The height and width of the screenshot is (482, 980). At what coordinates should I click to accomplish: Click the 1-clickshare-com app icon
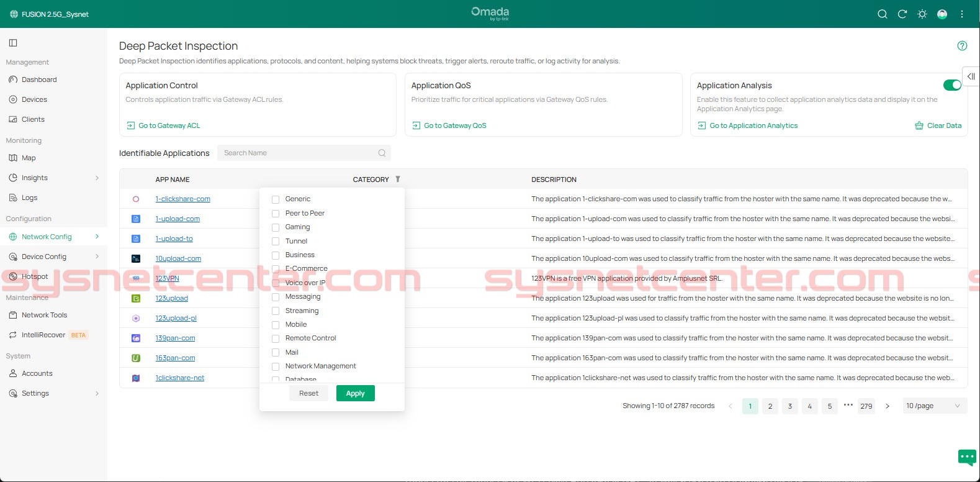(136, 199)
